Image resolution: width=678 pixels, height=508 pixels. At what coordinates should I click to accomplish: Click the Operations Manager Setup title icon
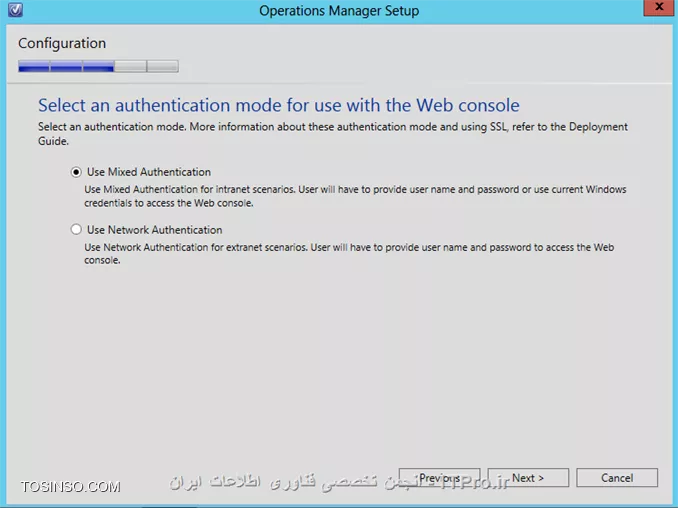coord(15,10)
